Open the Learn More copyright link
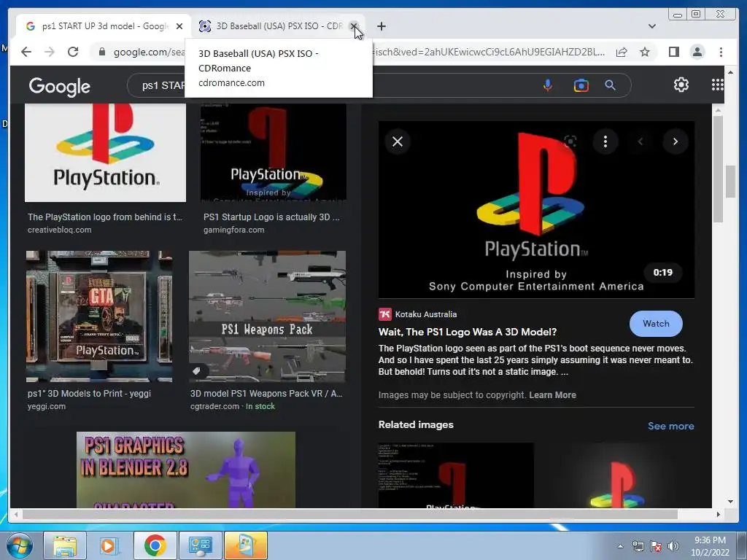The width and height of the screenshot is (747, 560). [552, 395]
